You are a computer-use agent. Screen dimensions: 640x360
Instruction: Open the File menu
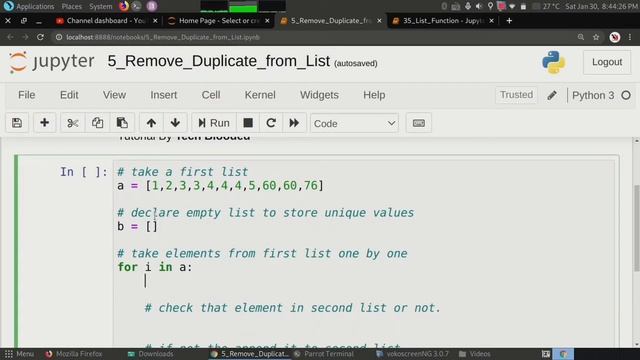pos(27,95)
